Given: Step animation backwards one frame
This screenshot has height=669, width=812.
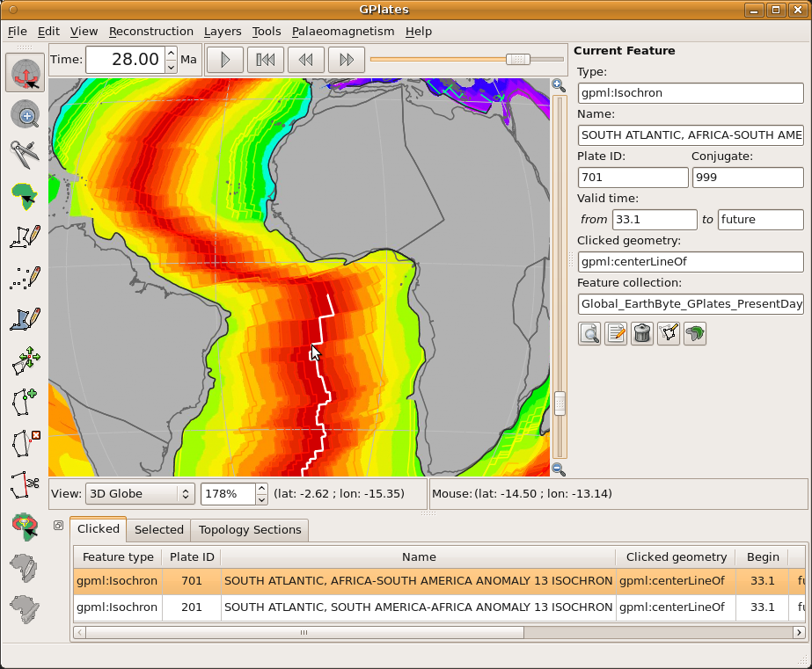Looking at the screenshot, I should click(x=306, y=60).
